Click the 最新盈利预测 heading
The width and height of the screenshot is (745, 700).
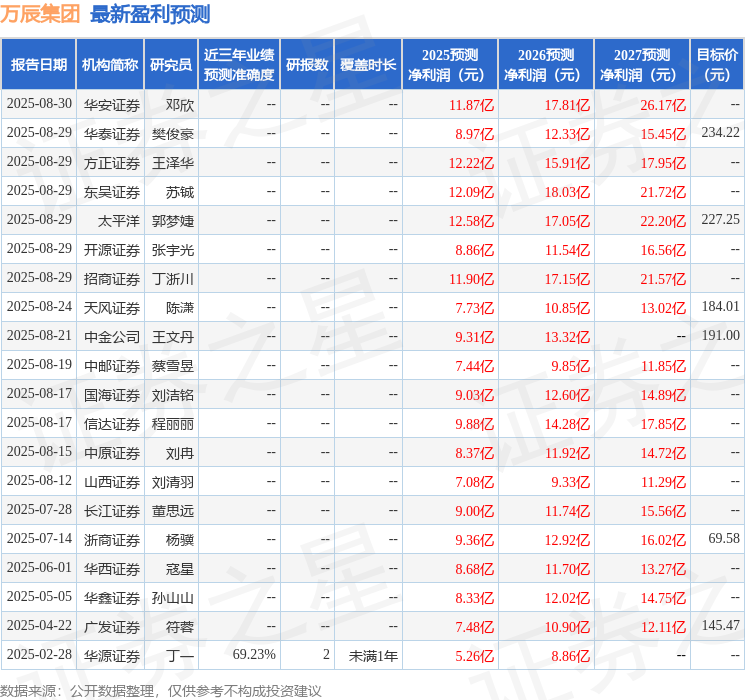pyautogui.click(x=150, y=14)
